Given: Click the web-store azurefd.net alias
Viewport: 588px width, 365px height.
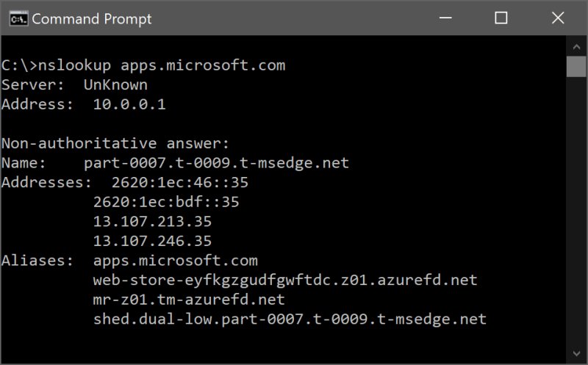Looking at the screenshot, I should click(x=285, y=280).
